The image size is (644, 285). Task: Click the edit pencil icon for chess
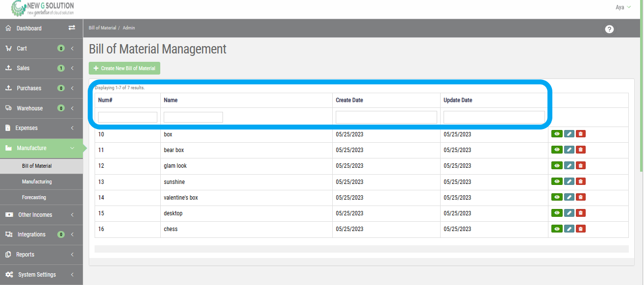coord(569,229)
